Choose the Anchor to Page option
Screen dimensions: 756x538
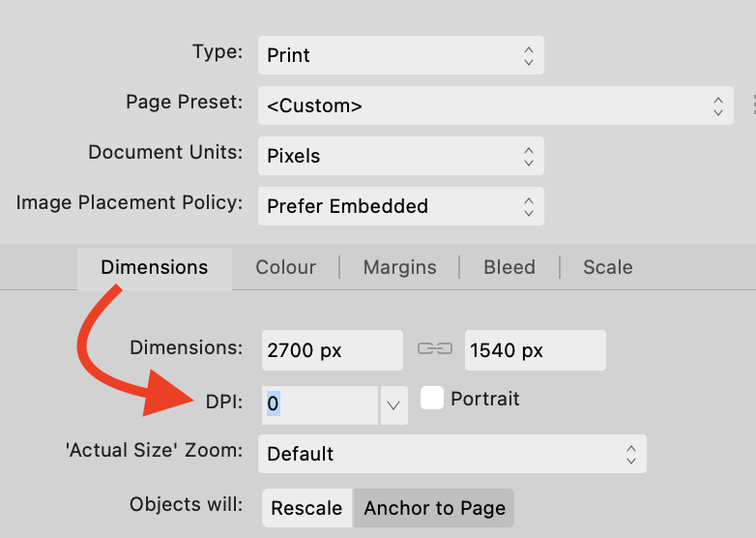pos(434,508)
